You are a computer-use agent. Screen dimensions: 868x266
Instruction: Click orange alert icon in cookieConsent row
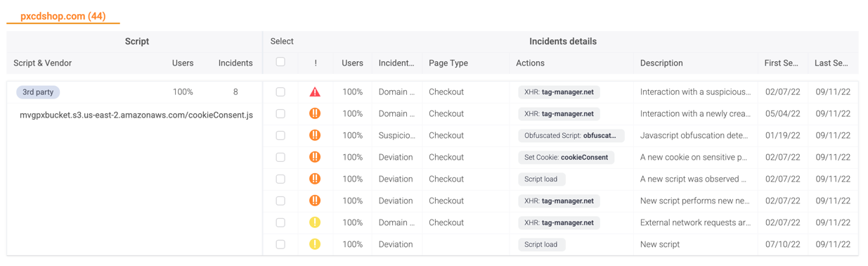tap(315, 157)
